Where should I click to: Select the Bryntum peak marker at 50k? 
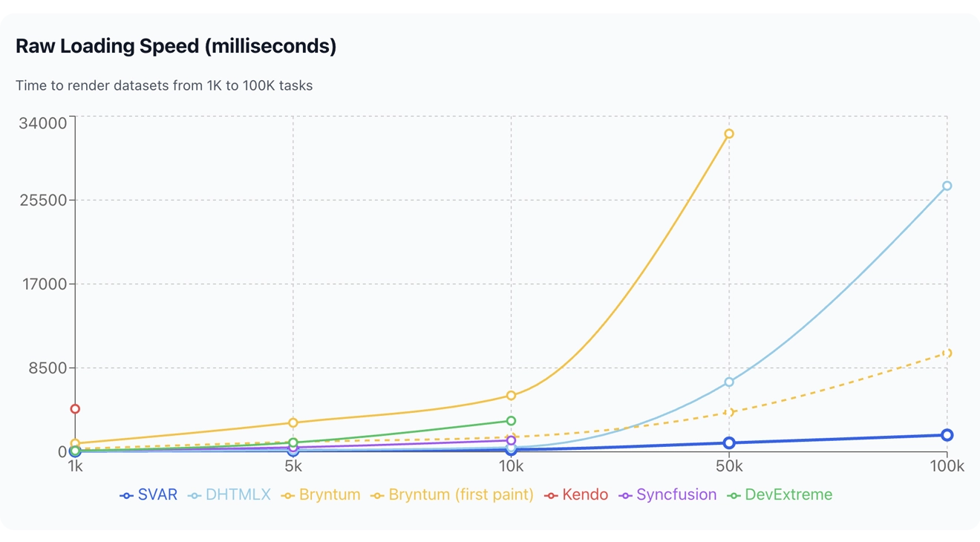729,134
